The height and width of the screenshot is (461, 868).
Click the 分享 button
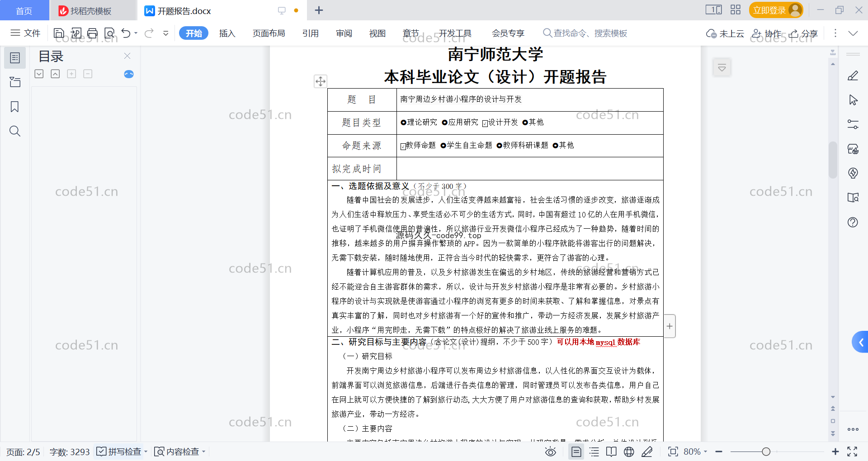803,33
